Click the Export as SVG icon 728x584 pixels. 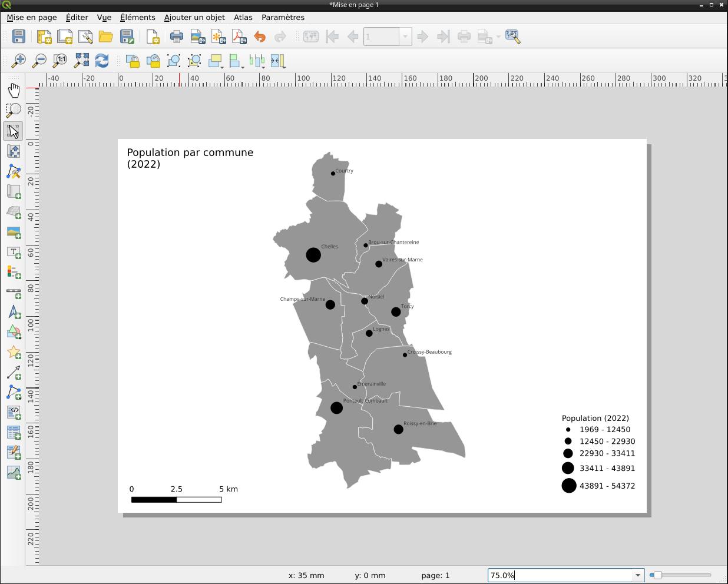click(x=219, y=37)
